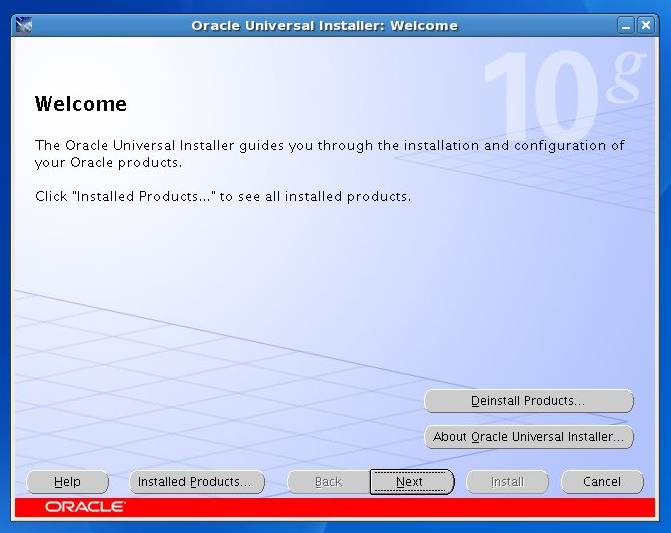Click the greyed-out Install button
The width and height of the screenshot is (671, 533).
click(x=507, y=482)
